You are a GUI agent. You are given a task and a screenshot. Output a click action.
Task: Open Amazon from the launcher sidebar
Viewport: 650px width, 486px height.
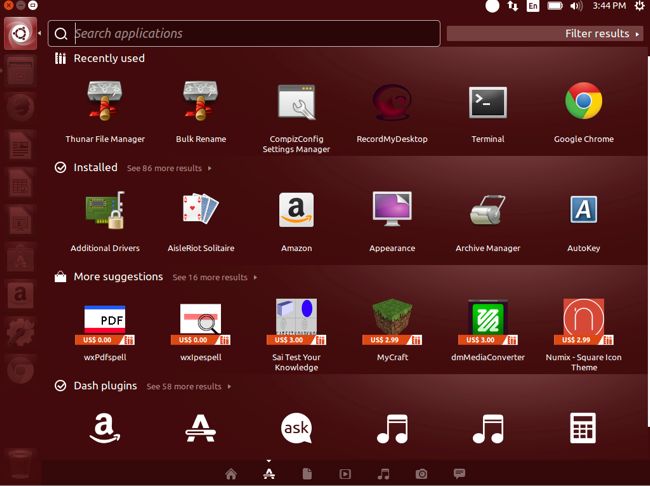[x=20, y=295]
